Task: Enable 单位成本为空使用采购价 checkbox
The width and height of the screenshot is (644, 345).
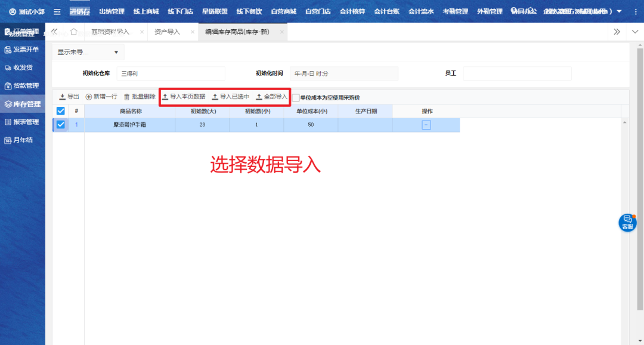Action: (296, 97)
